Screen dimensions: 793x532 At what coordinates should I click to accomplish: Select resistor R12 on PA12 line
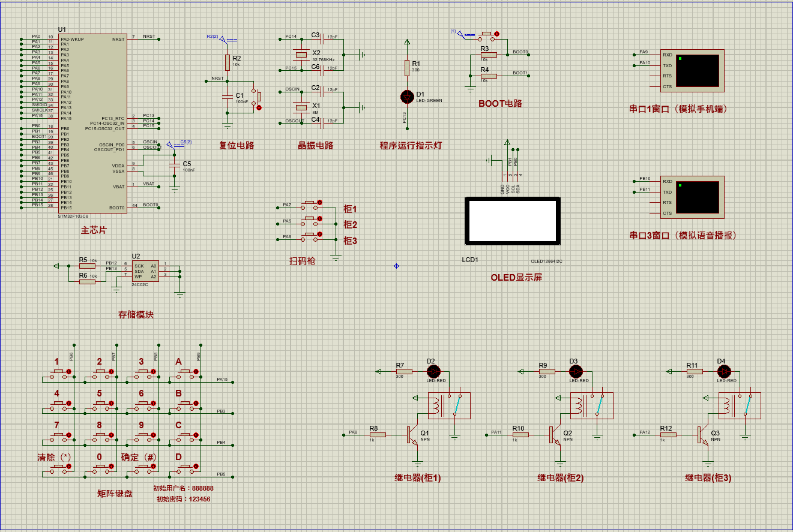coord(668,435)
